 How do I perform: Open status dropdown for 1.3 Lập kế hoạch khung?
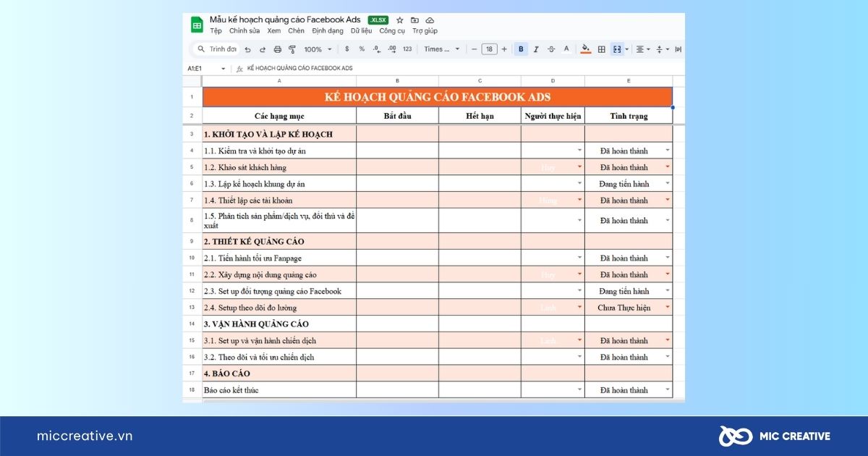(668, 184)
